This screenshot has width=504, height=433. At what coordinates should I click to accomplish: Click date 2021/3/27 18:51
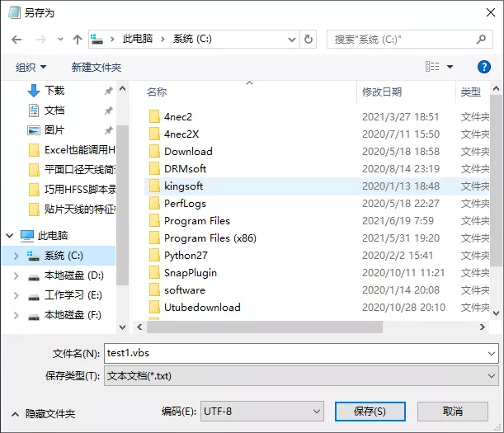pyautogui.click(x=401, y=116)
